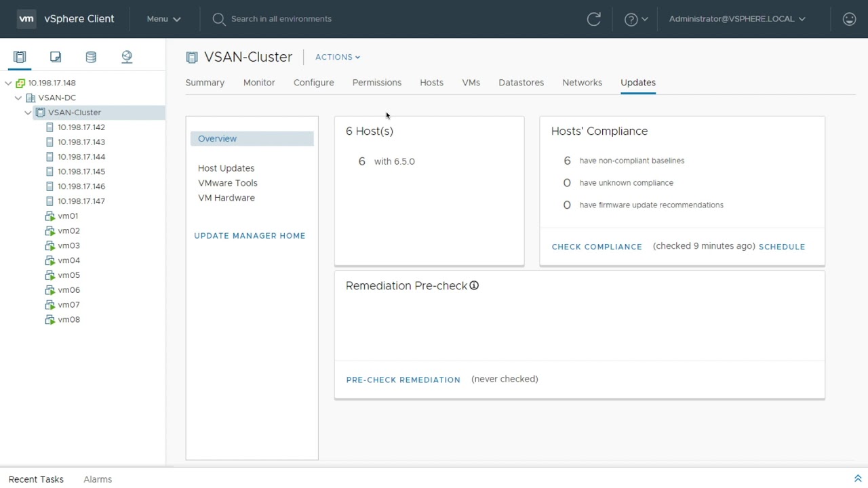Click host icon for 10.198.17.144
Image resolution: width=868 pixels, height=488 pixels.
50,157
